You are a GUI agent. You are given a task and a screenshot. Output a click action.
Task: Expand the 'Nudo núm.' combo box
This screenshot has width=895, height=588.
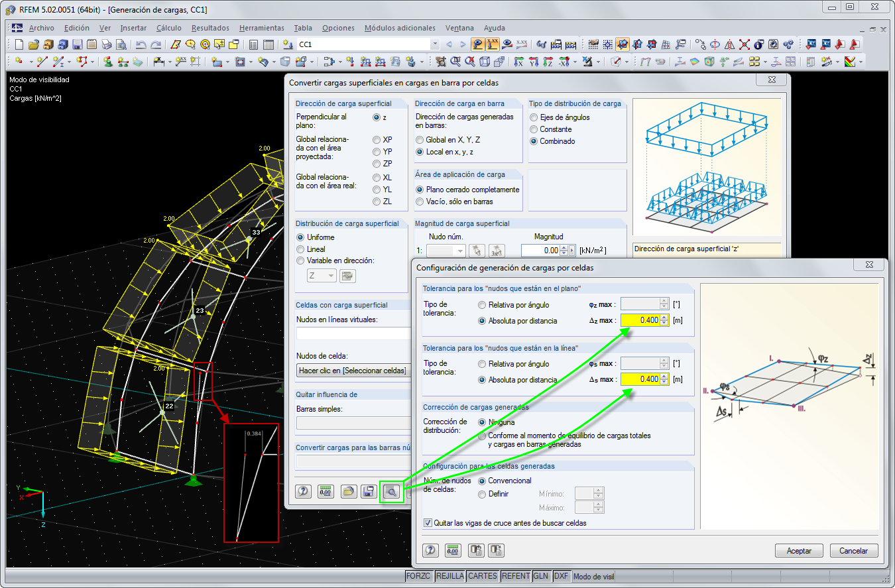[461, 251]
